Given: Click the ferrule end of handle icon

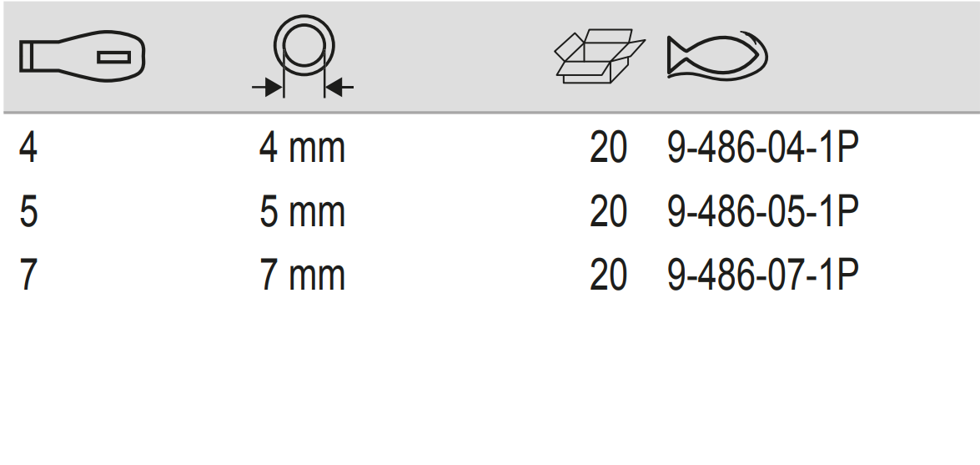Looking at the screenshot, I should click(29, 57).
